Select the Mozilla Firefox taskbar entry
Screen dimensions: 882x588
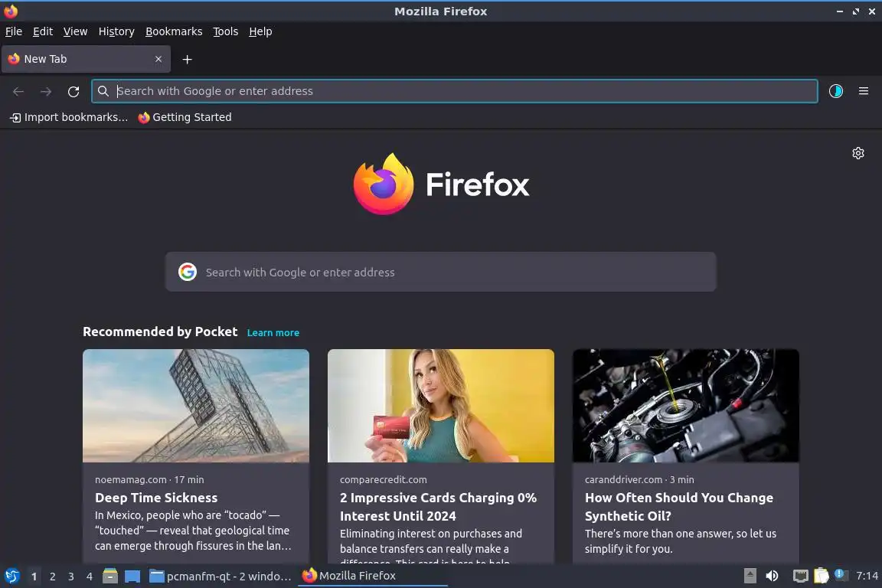click(372, 577)
